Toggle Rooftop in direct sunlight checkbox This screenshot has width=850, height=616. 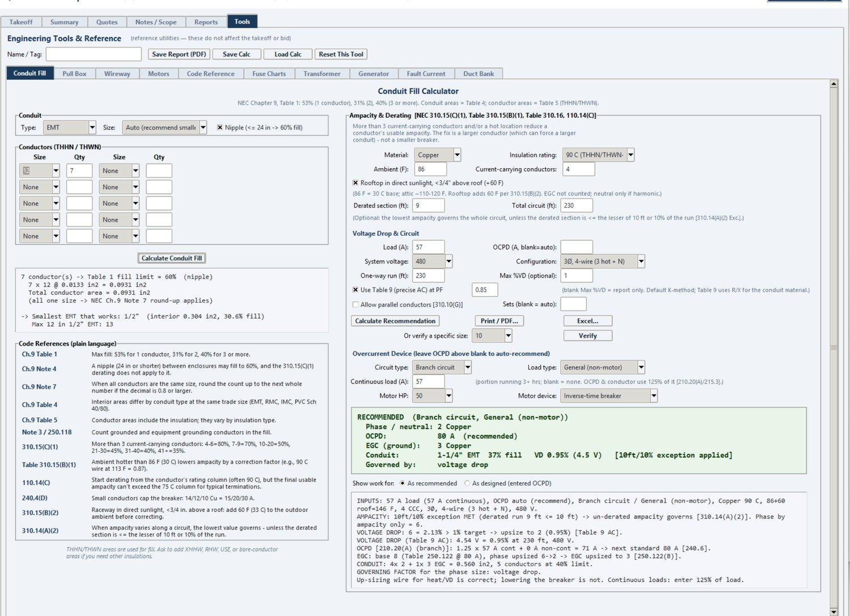(355, 183)
